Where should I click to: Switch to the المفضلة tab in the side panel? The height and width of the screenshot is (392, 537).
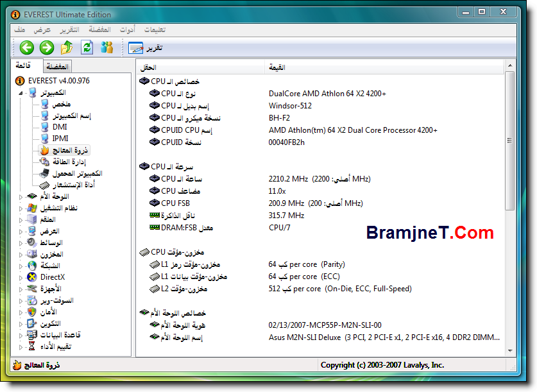tap(58, 67)
